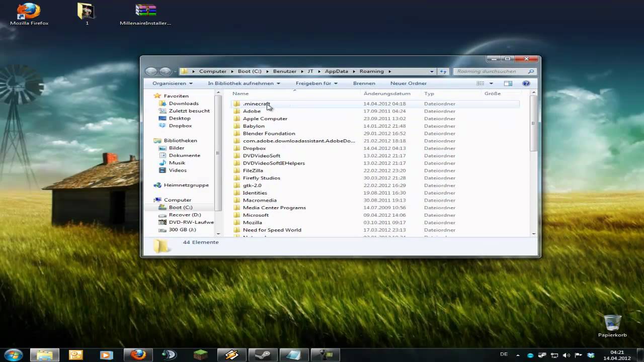
Task: Click JT in the address breadcrumb
Action: pos(310,71)
